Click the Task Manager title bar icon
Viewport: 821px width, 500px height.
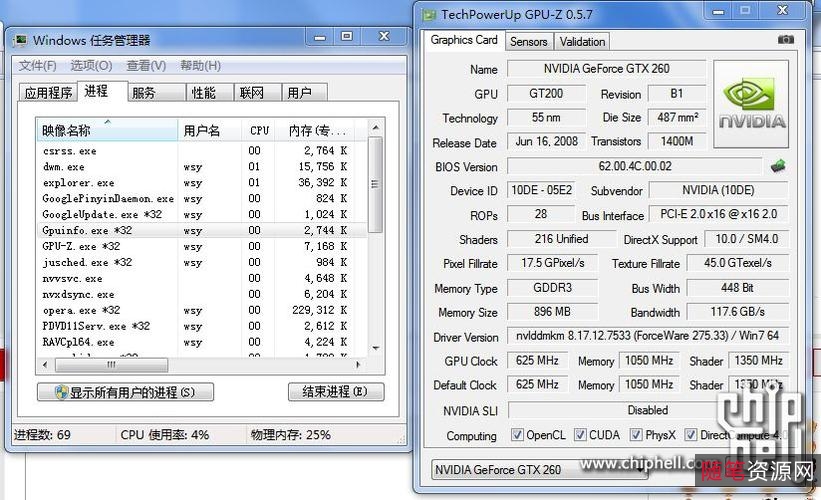[21, 40]
